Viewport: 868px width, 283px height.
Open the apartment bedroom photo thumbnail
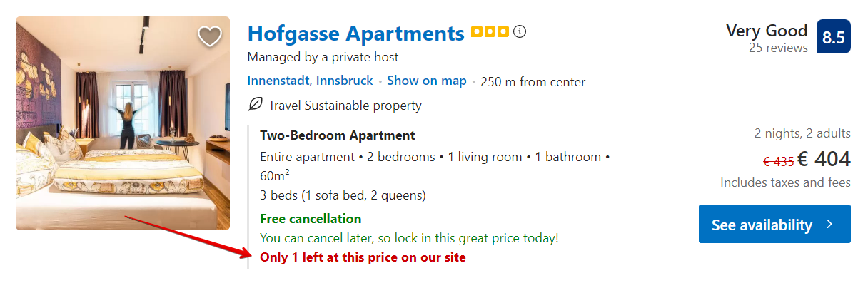(x=123, y=123)
